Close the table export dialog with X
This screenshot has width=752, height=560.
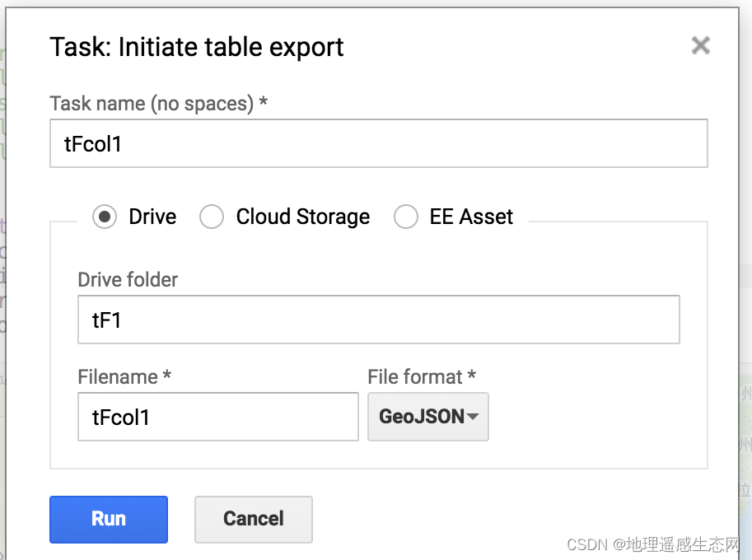(701, 45)
